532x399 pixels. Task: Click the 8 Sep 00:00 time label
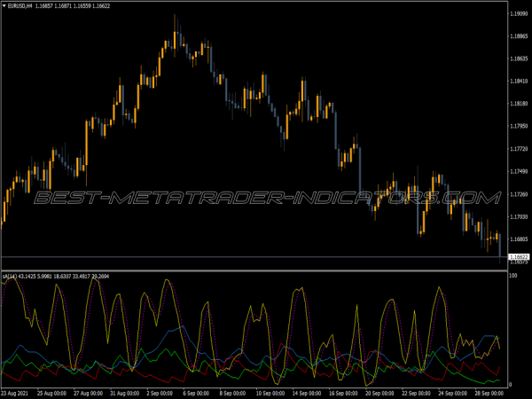[232, 394]
